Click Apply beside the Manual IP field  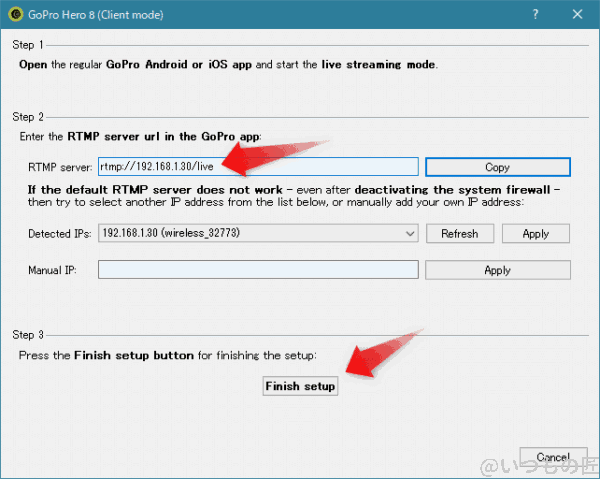(x=497, y=270)
